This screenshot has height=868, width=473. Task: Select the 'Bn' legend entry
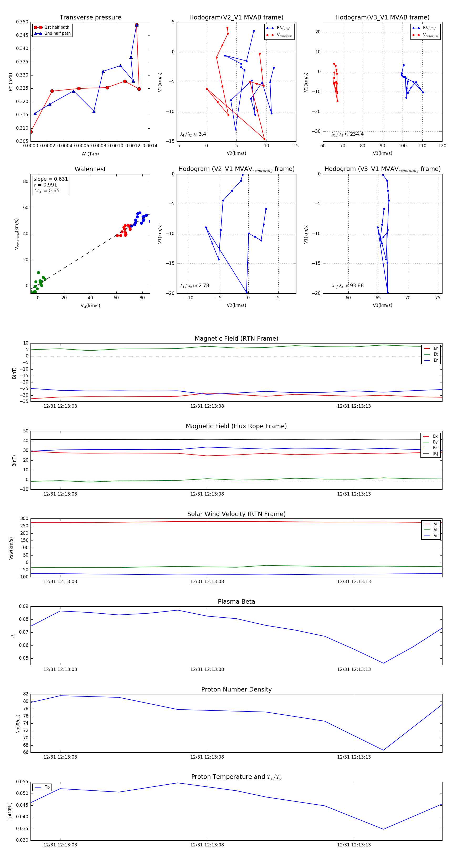pyautogui.click(x=431, y=360)
